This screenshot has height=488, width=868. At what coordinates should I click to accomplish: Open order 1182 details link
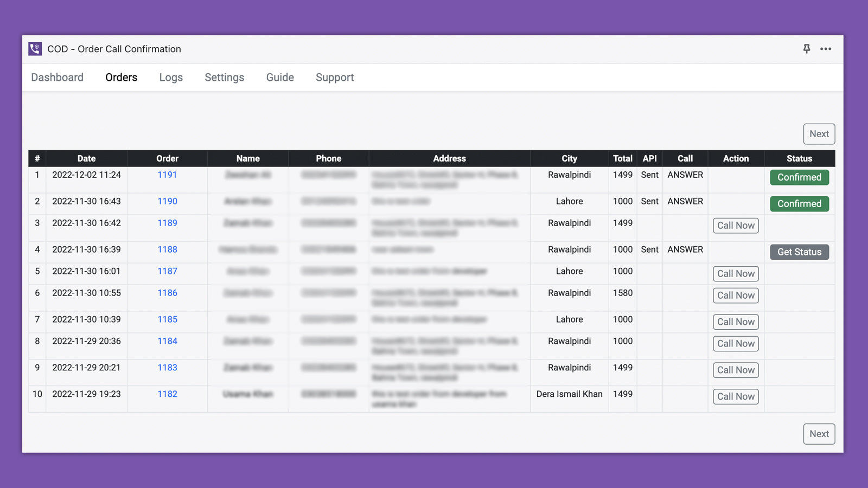(x=167, y=394)
